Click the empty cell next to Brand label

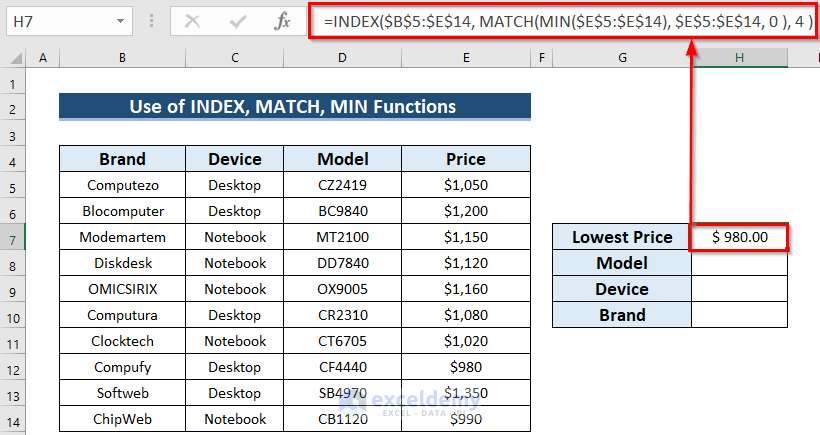(739, 315)
